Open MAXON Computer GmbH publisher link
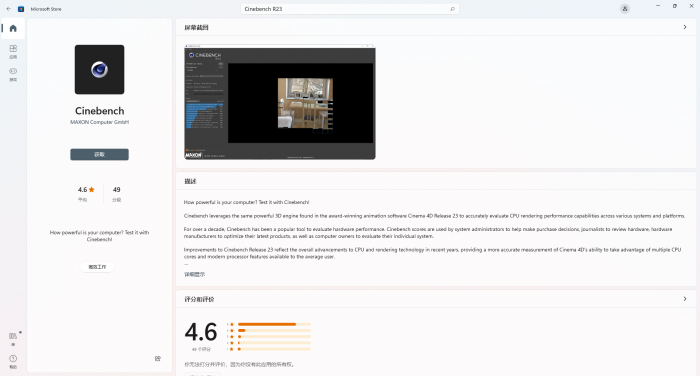The image size is (700, 376). (x=100, y=122)
